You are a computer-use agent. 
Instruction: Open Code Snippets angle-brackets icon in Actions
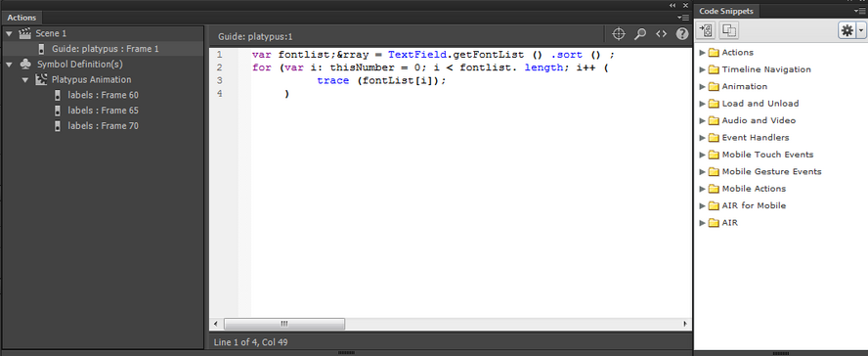pos(661,34)
